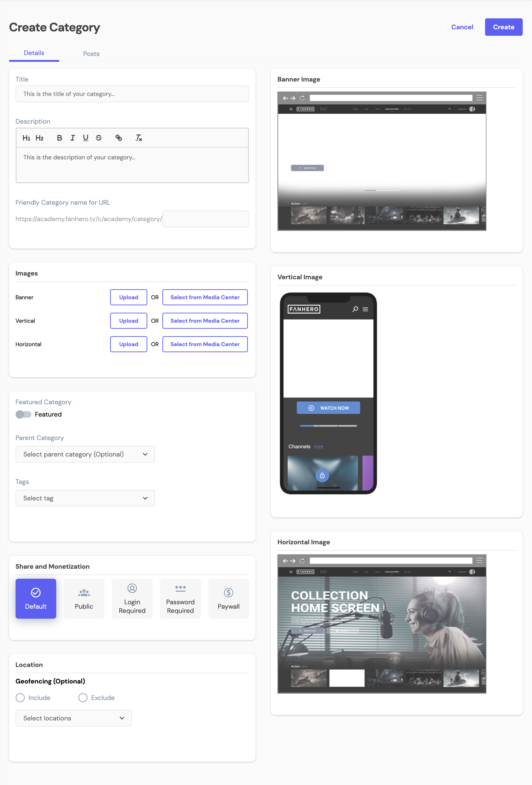Viewport: 532px width, 785px height.
Task: Open the parent category dropdown
Action: [x=85, y=454]
